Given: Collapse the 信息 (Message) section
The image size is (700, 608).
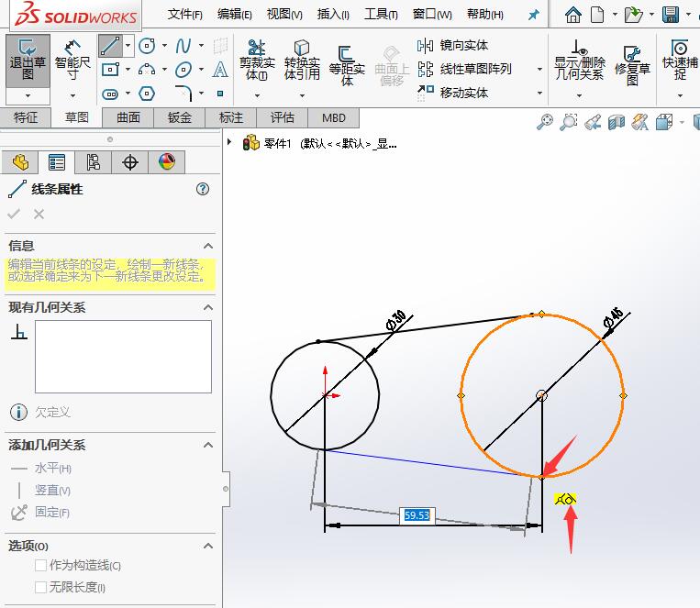Looking at the screenshot, I should point(208,246).
